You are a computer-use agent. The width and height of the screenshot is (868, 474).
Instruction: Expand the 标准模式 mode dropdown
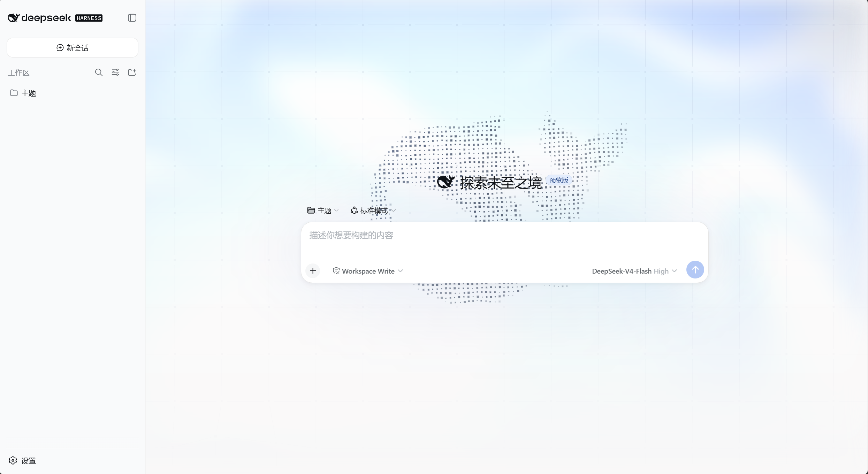point(373,211)
